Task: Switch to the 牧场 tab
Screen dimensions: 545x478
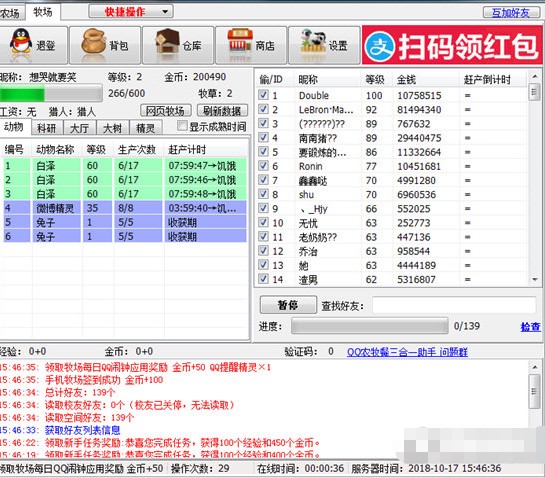Action: tap(43, 12)
